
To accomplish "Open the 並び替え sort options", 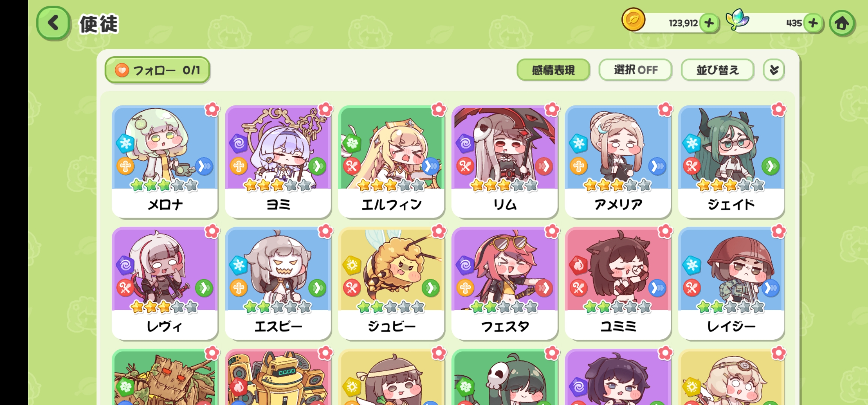I will coord(717,70).
